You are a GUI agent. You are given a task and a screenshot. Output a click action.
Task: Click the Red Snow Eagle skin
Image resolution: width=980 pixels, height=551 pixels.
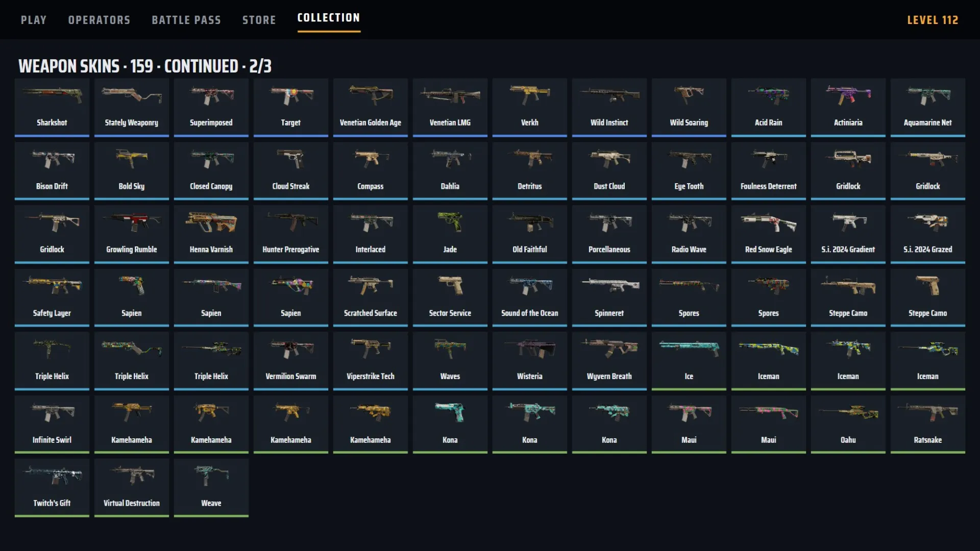coord(768,234)
